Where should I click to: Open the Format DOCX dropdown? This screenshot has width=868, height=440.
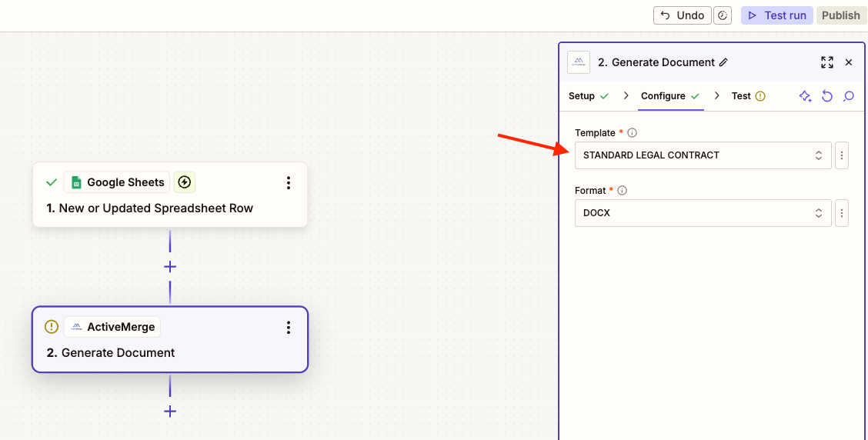coord(703,213)
